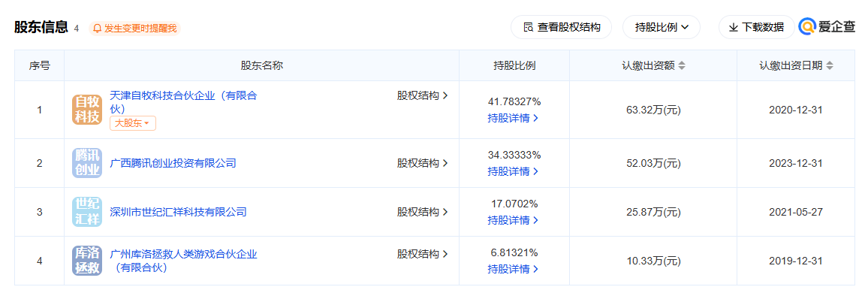Click the 持股比例 column header

pyautogui.click(x=514, y=65)
